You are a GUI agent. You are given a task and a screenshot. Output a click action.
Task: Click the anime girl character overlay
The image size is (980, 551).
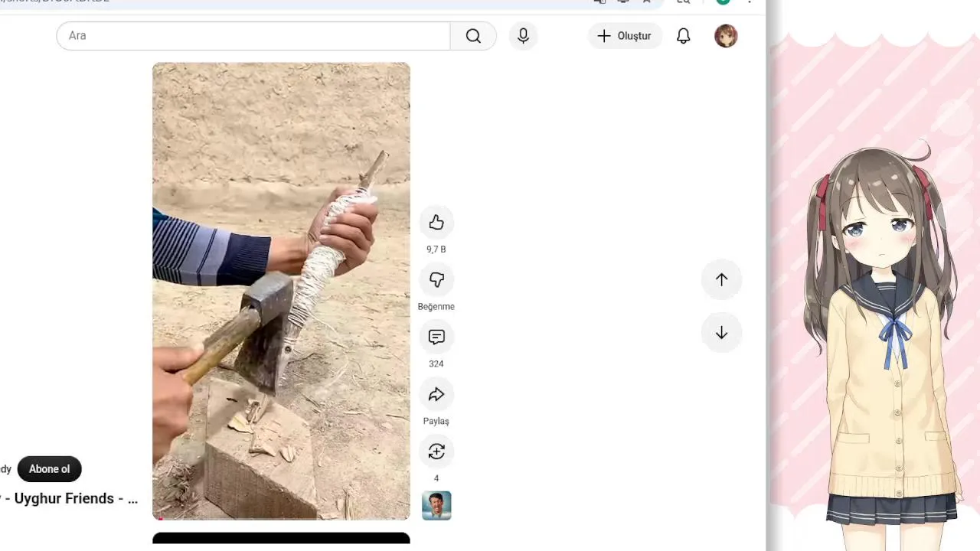coord(880,337)
